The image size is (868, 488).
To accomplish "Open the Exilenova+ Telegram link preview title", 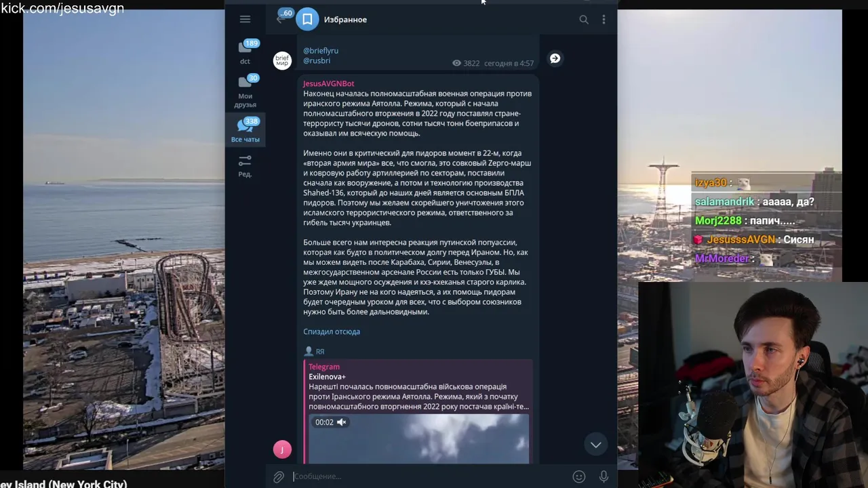I will [327, 377].
